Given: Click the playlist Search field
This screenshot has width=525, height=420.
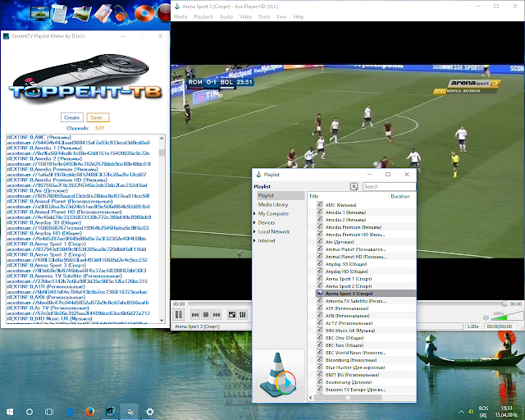Looking at the screenshot, I should (390, 186).
